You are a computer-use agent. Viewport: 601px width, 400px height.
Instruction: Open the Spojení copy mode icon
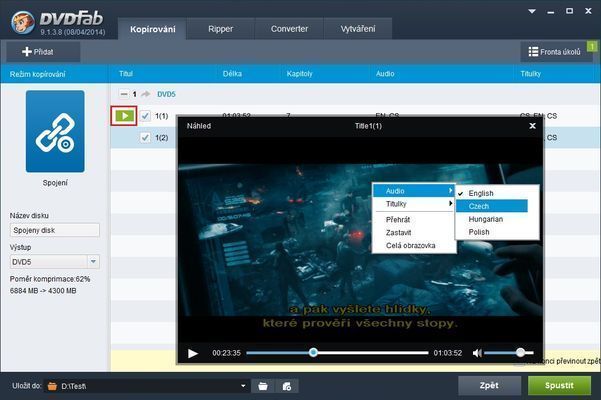point(55,131)
